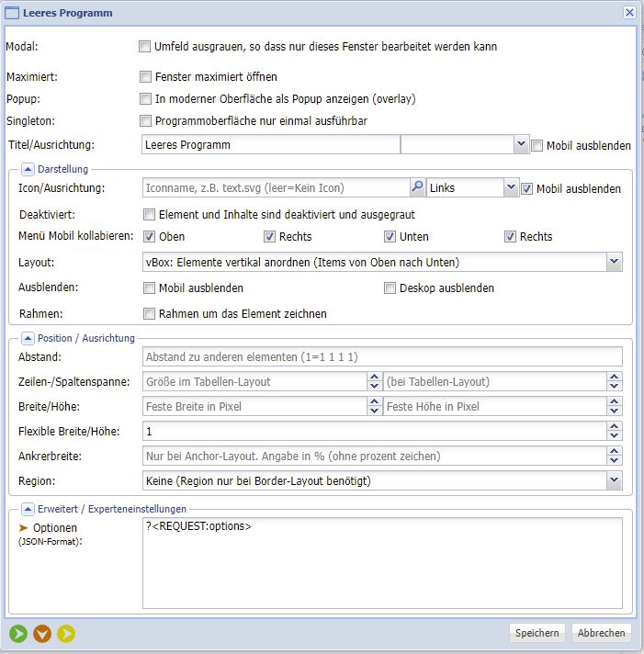644x654 pixels.
Task: Click the orange arrow beside Optionen
Action: click(23, 528)
